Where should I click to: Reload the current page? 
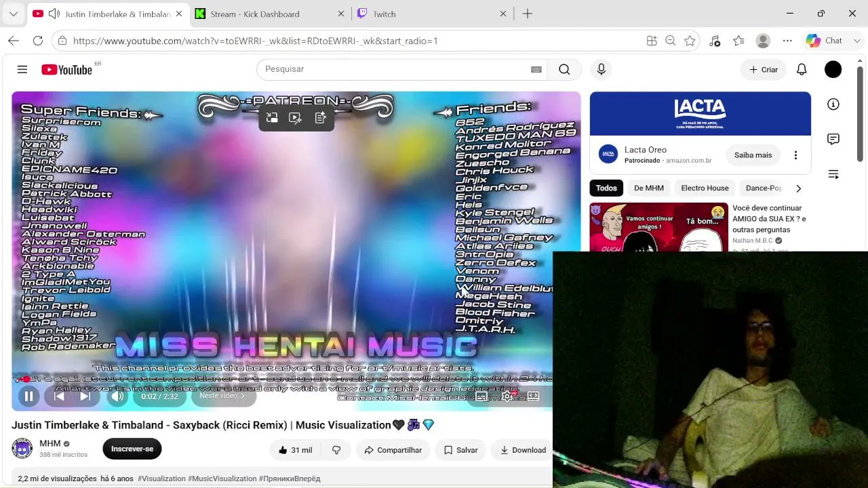(x=38, y=41)
